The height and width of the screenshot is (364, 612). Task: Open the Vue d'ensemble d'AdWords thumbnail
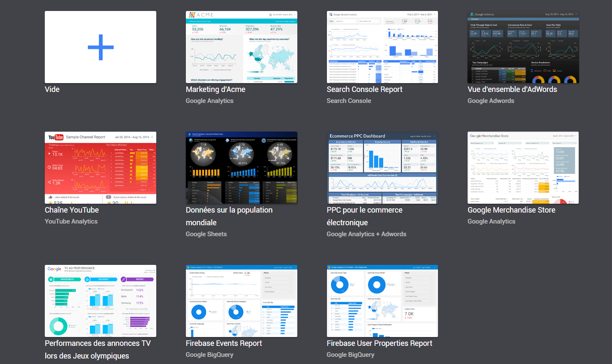(523, 47)
